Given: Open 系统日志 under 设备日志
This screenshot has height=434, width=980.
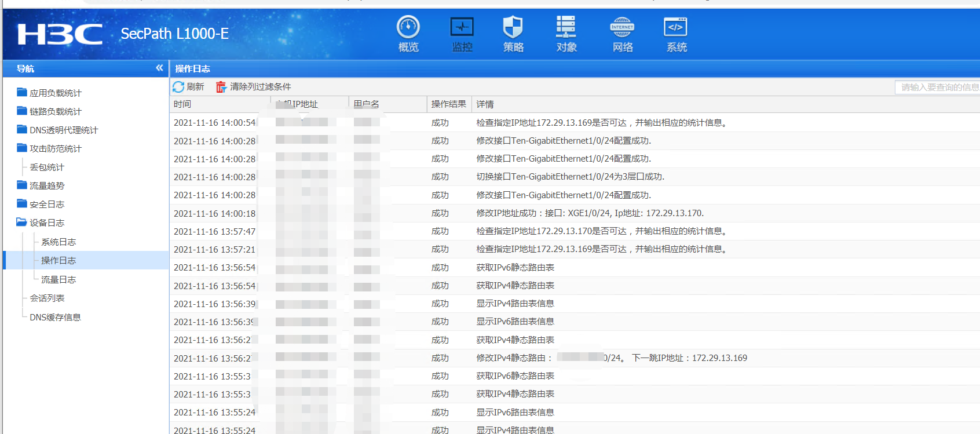Looking at the screenshot, I should (58, 242).
